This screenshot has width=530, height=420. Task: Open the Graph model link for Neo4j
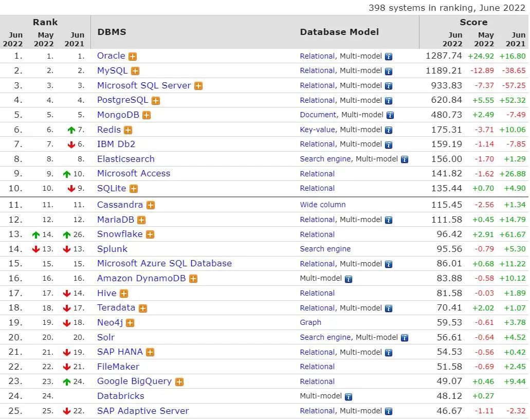point(310,322)
